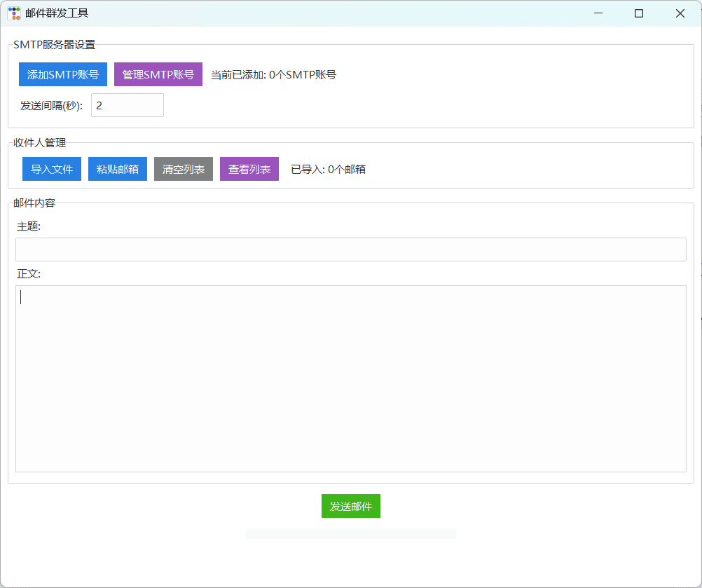Screen dimensions: 702x588
Task: Clear recipients with 清空列表 button
Action: click(184, 169)
